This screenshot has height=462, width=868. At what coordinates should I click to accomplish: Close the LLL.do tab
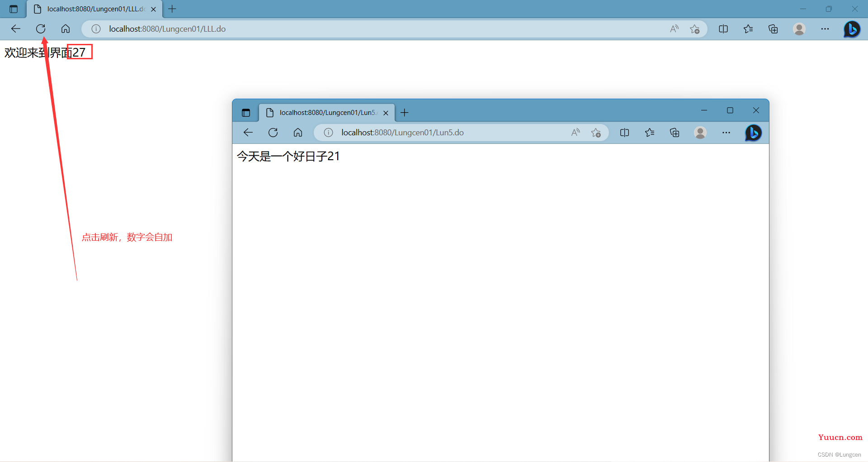(153, 9)
